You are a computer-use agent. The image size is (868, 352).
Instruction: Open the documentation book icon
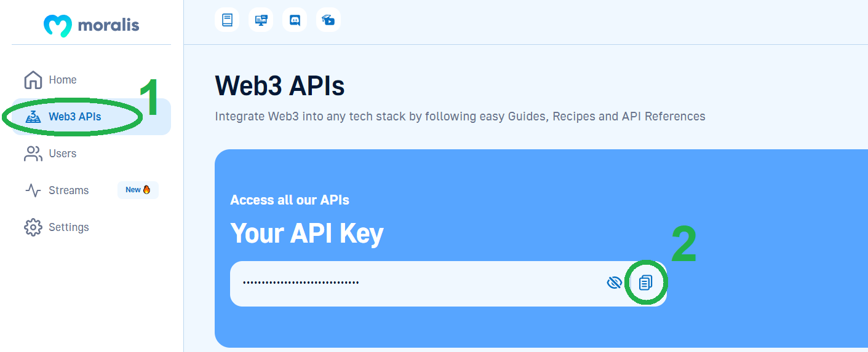(x=227, y=20)
